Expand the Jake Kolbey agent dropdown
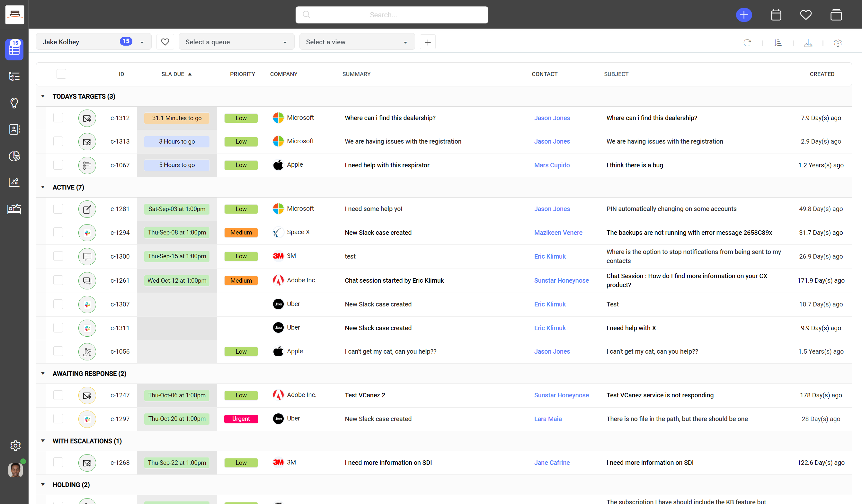 [x=142, y=41]
